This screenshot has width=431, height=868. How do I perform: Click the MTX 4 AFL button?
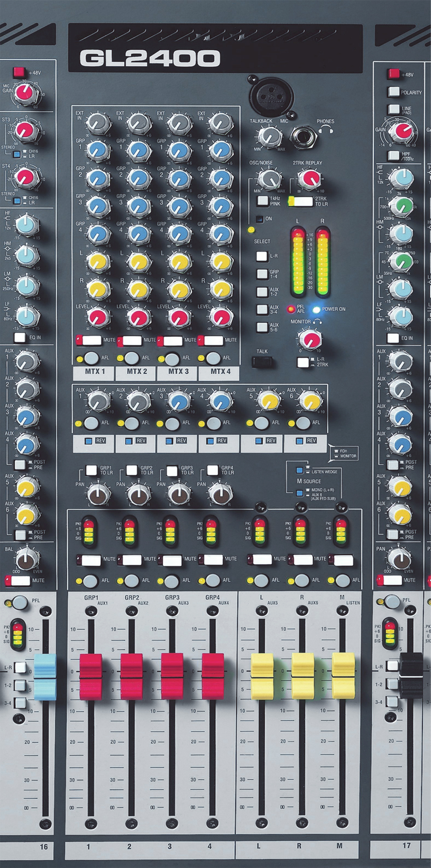click(213, 357)
